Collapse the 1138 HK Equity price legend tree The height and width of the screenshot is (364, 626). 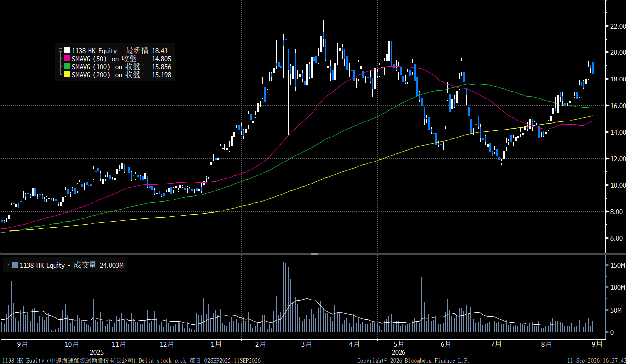click(60, 51)
